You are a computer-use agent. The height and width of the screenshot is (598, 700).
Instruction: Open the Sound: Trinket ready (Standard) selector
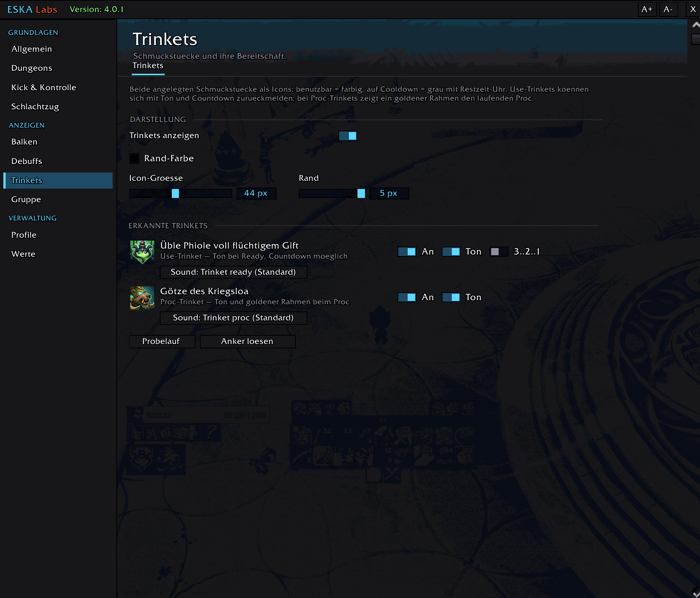(x=233, y=272)
